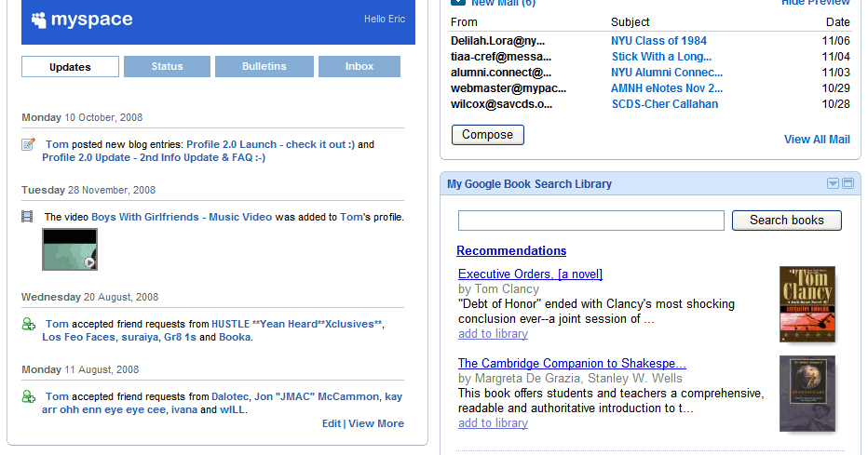Screen dimensions: 868x455
Task: Open Jon "JMAC" McCammon profile link
Action: pyautogui.click(x=317, y=396)
